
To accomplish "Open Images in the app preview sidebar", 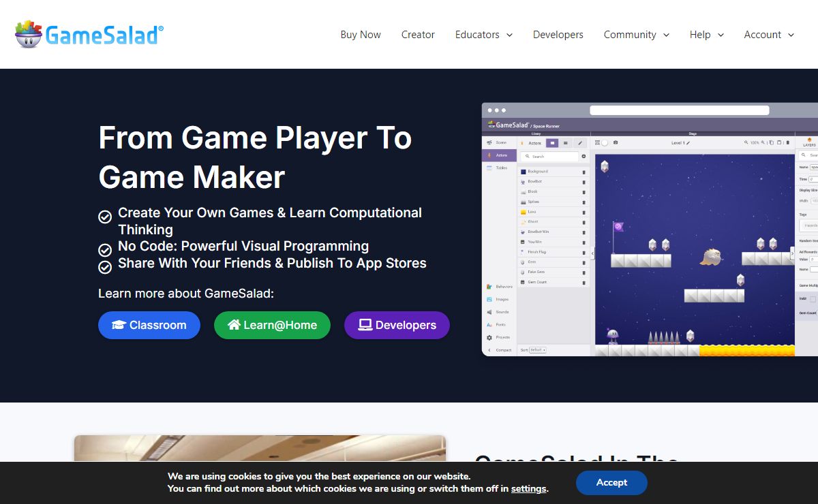I will tap(499, 299).
